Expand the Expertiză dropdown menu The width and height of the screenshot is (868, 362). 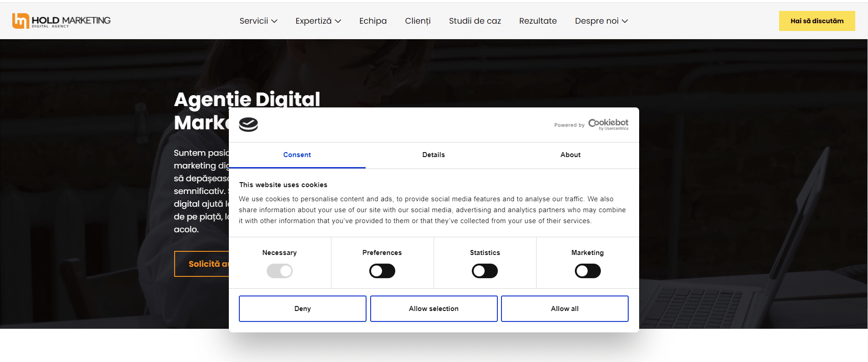coord(318,21)
